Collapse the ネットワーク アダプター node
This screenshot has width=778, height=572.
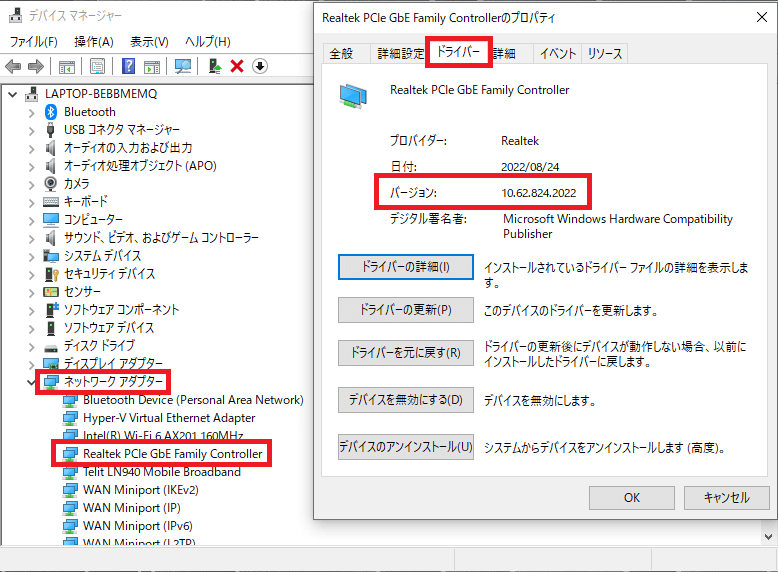31,382
